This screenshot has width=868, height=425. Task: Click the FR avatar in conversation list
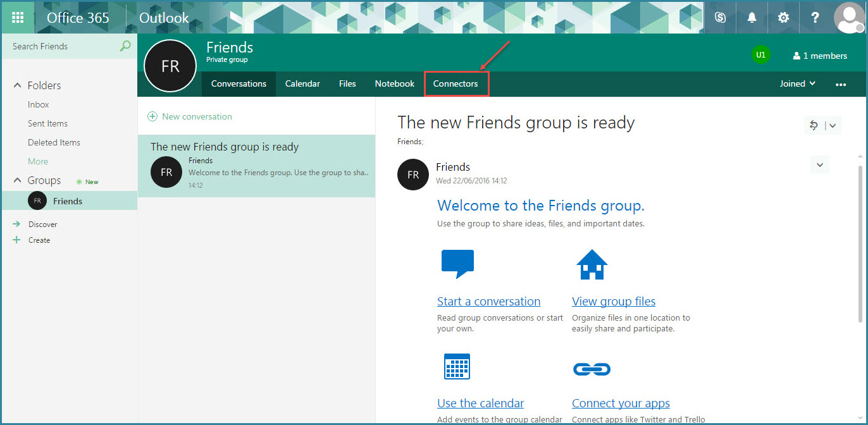pyautogui.click(x=166, y=172)
